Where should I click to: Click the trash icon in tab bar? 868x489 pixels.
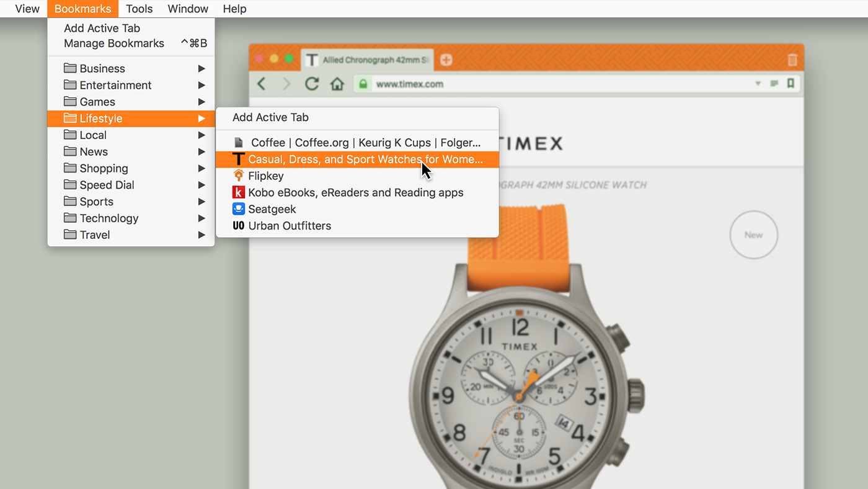point(792,60)
